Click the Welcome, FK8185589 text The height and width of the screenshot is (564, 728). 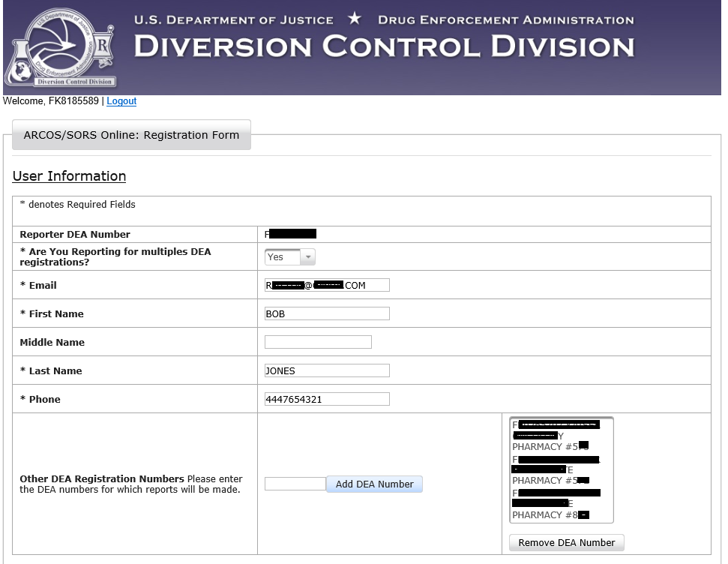click(50, 100)
